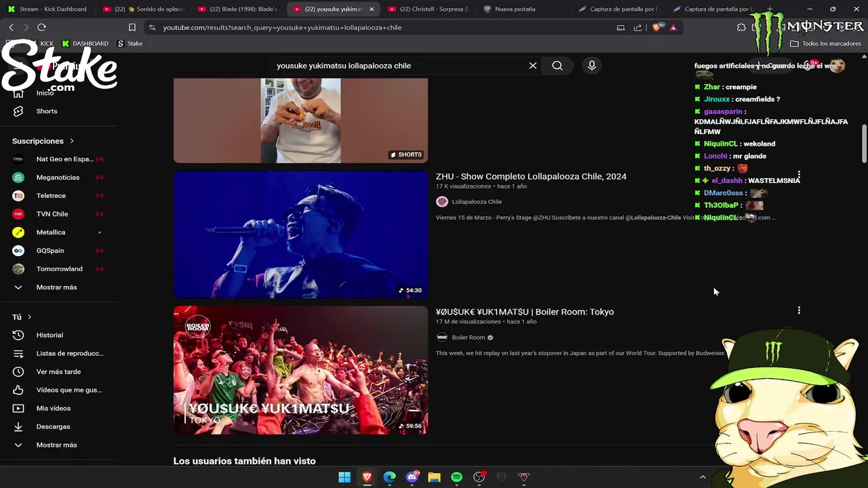Switch to Stream - Kick Dashboard tab

coord(47,9)
